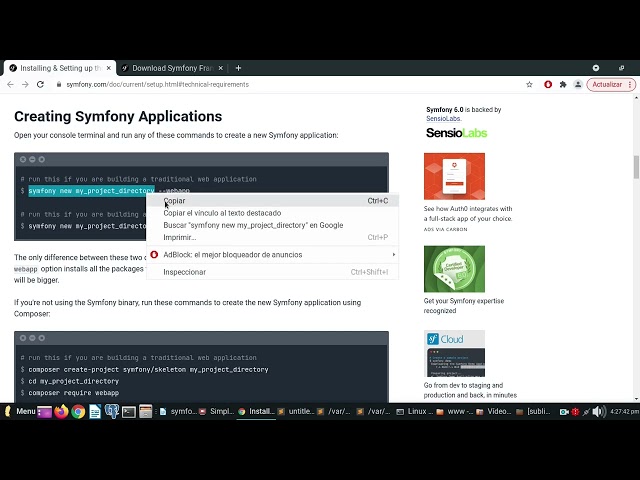Click the Symfony Cloud image
Screen dimensions: 640x480
(x=454, y=353)
